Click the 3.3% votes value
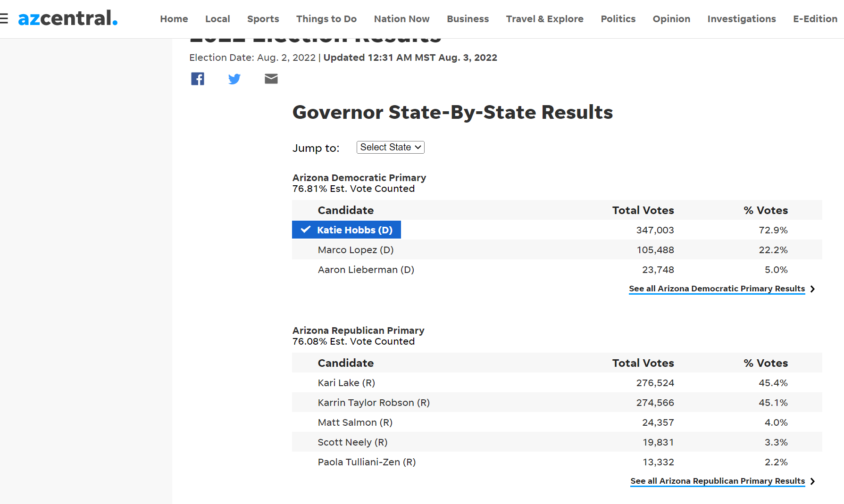Screen dimensions: 844x504 pos(776,442)
